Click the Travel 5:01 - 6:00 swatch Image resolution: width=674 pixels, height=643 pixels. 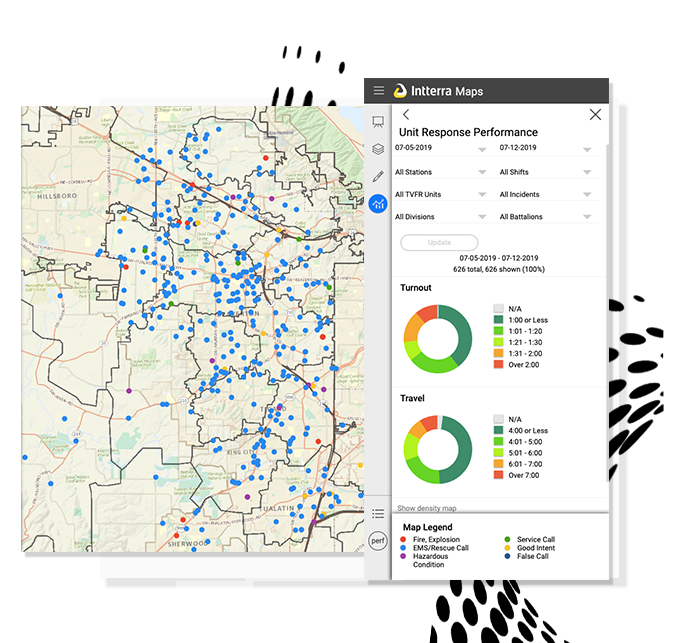click(x=498, y=452)
